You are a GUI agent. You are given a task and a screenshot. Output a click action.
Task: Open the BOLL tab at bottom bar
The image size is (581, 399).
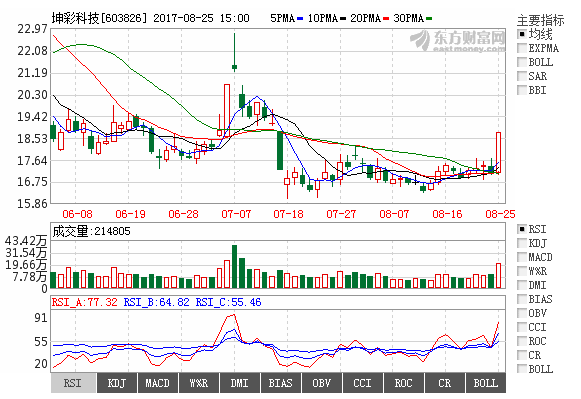[485, 383]
